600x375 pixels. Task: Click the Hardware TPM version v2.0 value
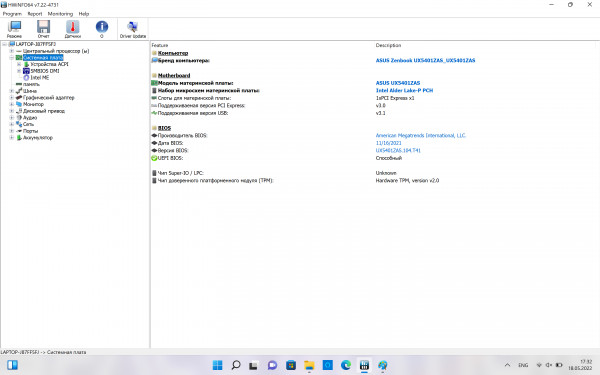point(407,181)
